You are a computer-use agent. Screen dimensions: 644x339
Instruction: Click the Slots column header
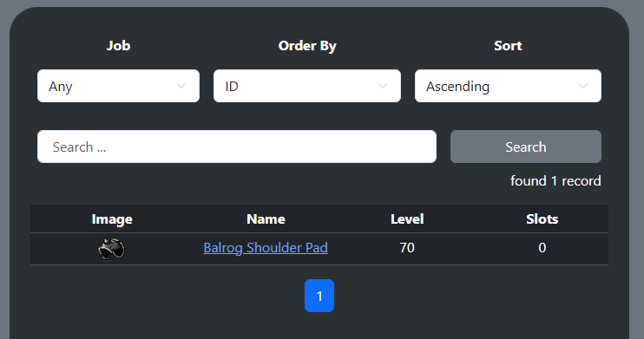pos(542,219)
